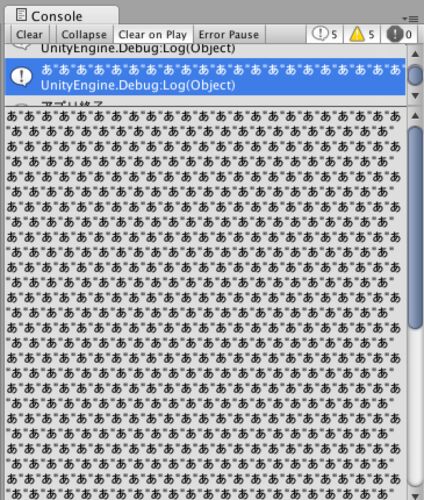Toggle error filter showing 0

point(399,34)
